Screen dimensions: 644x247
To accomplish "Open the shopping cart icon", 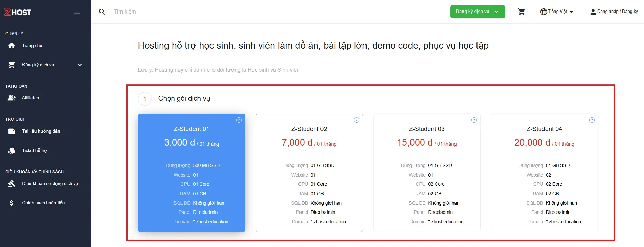I will pos(521,12).
